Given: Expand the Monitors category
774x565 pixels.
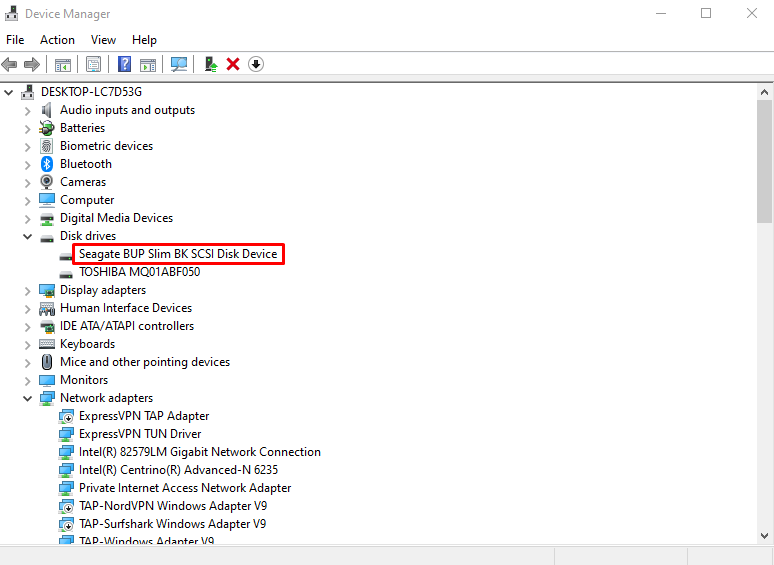Looking at the screenshot, I should point(28,380).
